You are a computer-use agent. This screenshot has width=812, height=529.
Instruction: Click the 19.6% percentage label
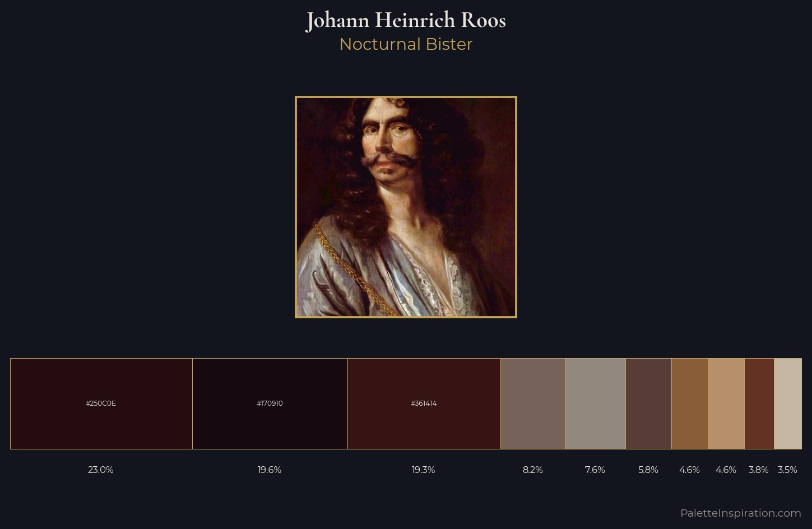(270, 470)
